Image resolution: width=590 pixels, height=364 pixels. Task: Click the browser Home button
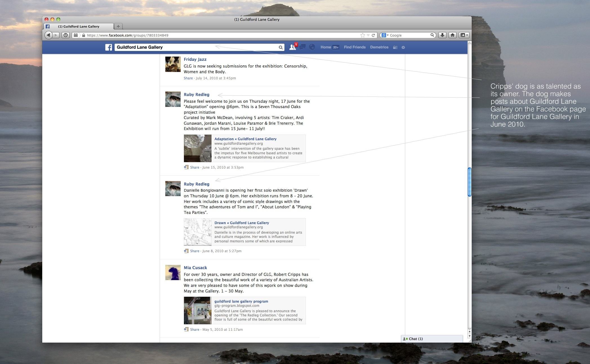(453, 35)
